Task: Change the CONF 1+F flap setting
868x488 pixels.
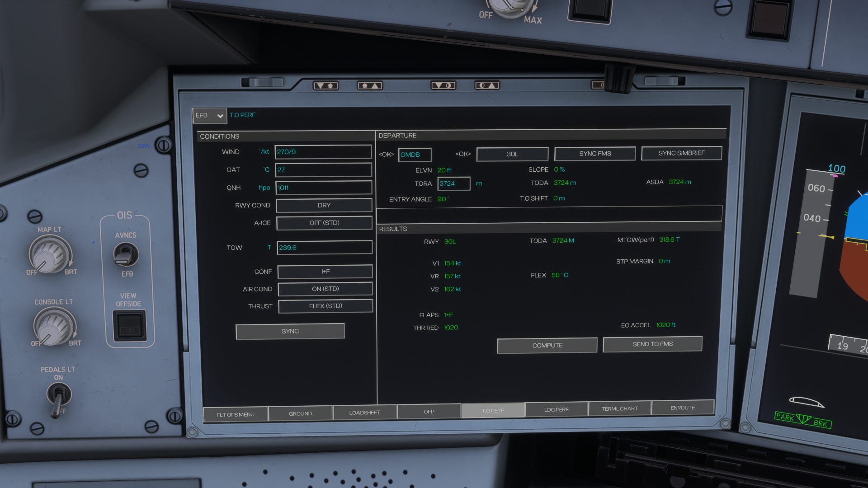Action: coord(325,272)
